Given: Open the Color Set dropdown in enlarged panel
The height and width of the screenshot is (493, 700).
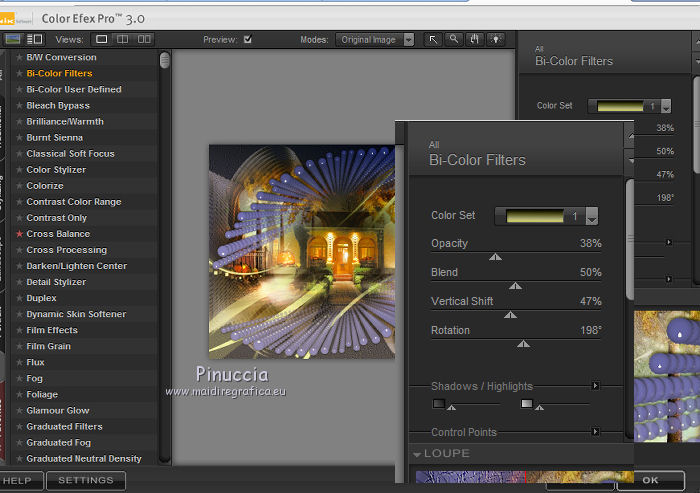Looking at the screenshot, I should (x=591, y=216).
